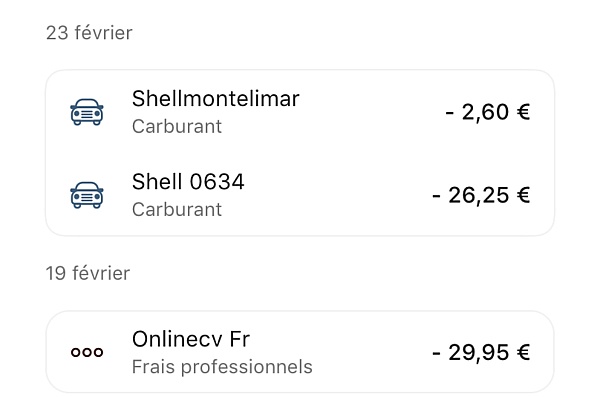600x397 pixels.
Task: Open the Shell 0634 transaction
Action: coord(300,195)
